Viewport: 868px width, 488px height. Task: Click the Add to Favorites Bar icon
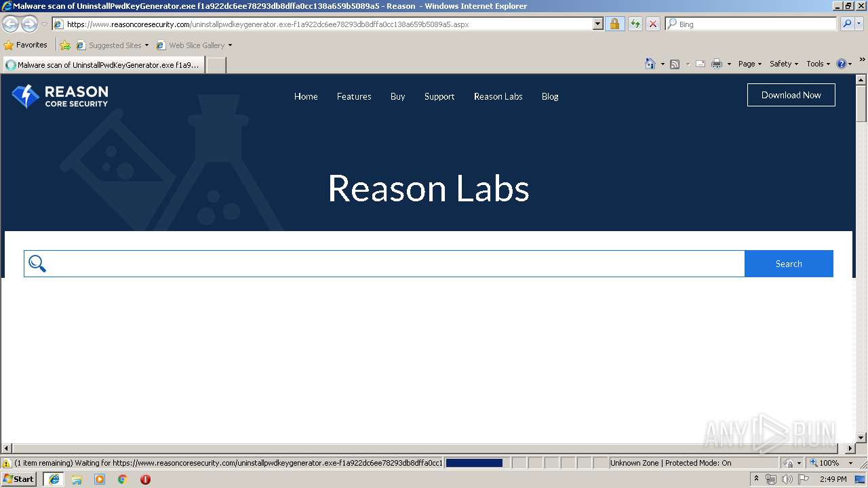point(65,45)
